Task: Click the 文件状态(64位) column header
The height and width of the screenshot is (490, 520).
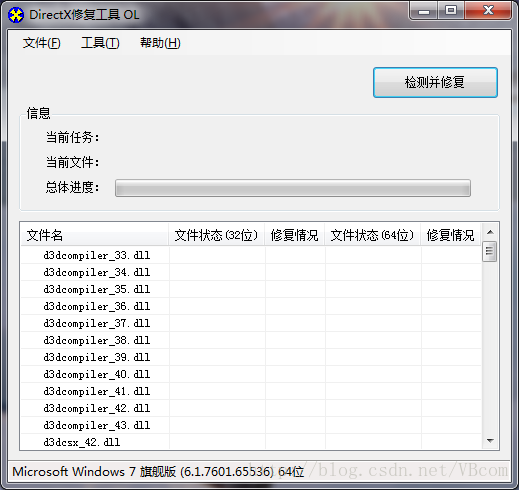Action: coord(373,235)
